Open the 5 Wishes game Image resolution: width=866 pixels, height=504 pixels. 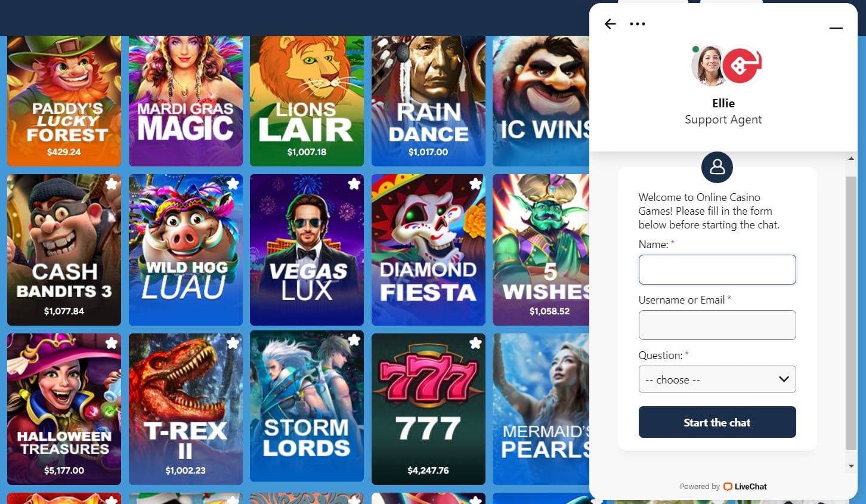tap(541, 250)
